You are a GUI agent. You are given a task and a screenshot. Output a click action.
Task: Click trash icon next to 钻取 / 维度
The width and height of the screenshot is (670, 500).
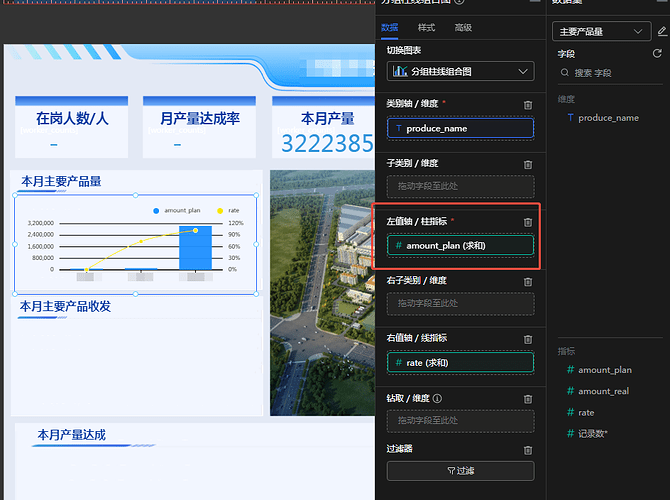pyautogui.click(x=528, y=398)
